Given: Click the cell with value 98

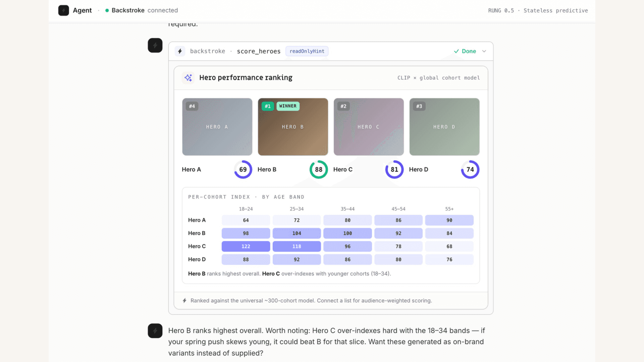Looking at the screenshot, I should tap(246, 233).
